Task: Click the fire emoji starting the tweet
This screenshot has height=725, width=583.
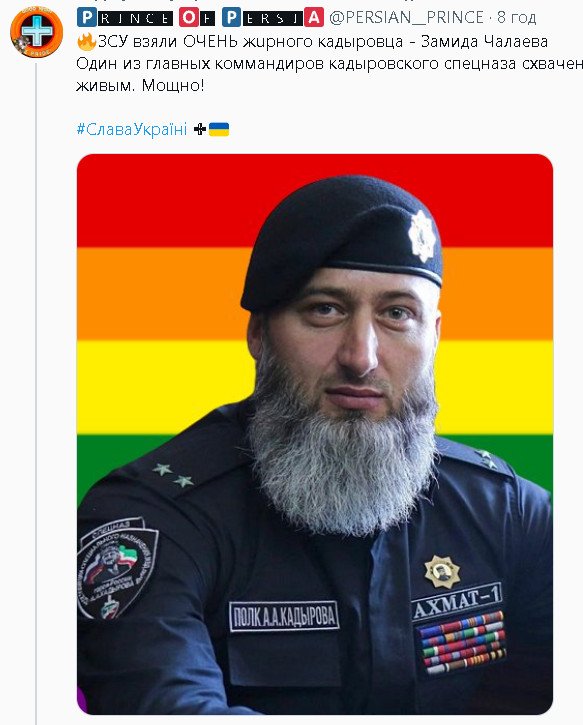Action: (86, 42)
